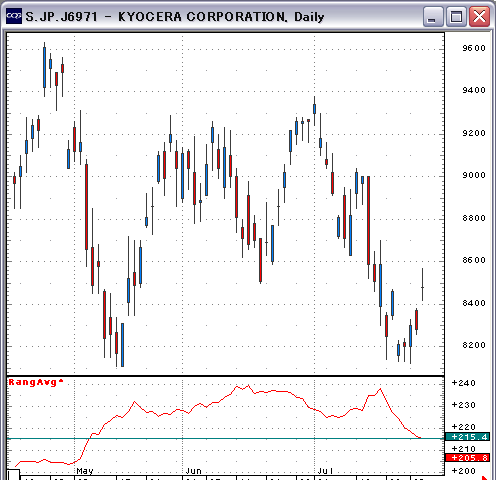Click the +220 study scale label
Viewport: 496px width, 480px height.
click(x=463, y=427)
